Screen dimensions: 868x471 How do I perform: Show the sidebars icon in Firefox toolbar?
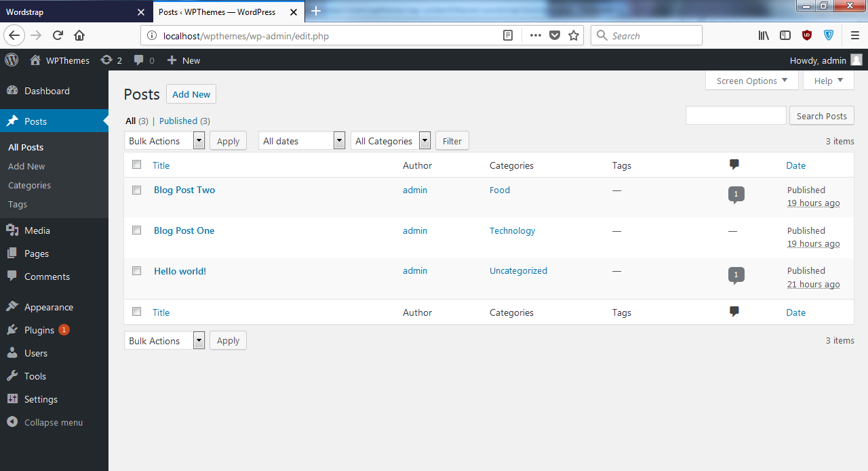tap(785, 36)
